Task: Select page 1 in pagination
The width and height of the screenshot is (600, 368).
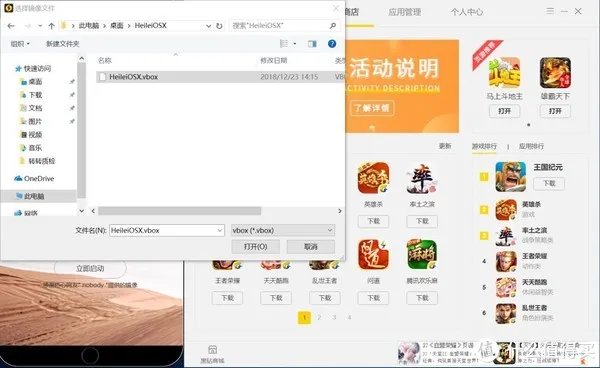Action: [x=304, y=318]
